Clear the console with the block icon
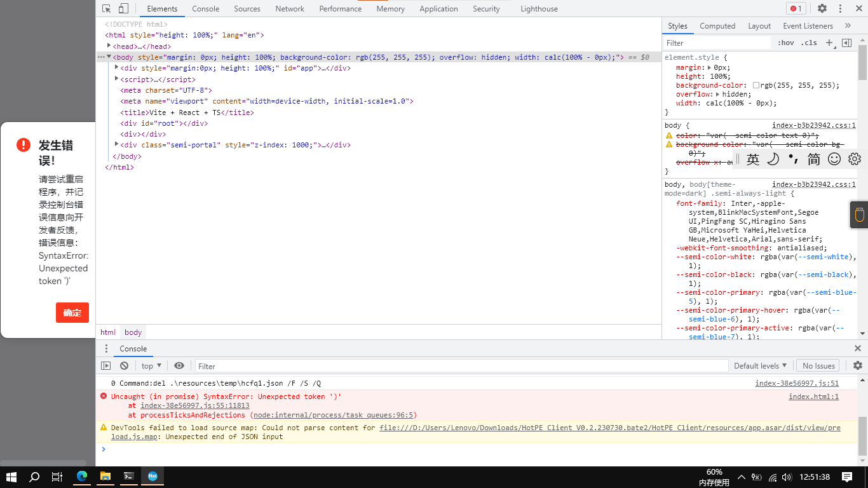868x488 pixels. [124, 365]
